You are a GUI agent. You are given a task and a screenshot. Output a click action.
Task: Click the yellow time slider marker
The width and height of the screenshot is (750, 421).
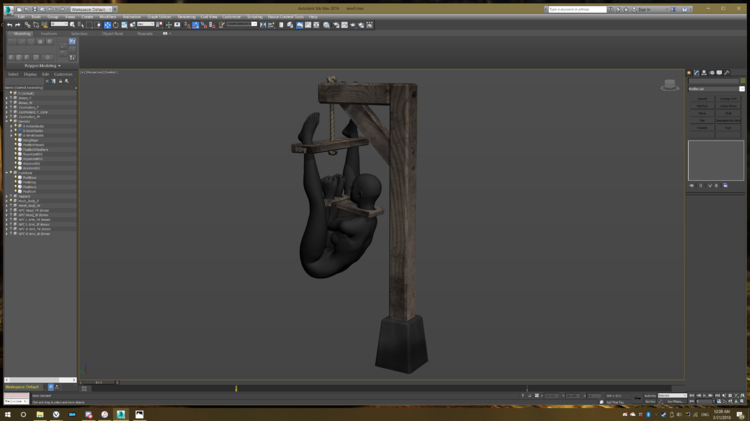236,388
